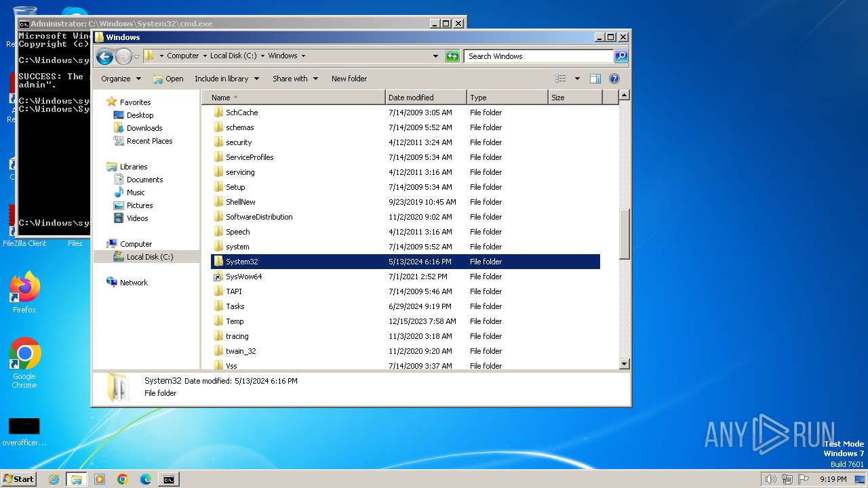Change view using the view icon
Viewport: 868px width, 488px height.
click(560, 79)
